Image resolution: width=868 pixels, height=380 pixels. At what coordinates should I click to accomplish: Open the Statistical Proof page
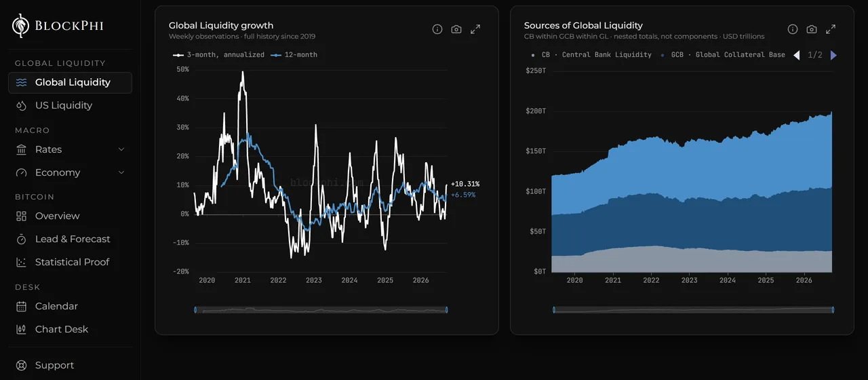coord(70,262)
